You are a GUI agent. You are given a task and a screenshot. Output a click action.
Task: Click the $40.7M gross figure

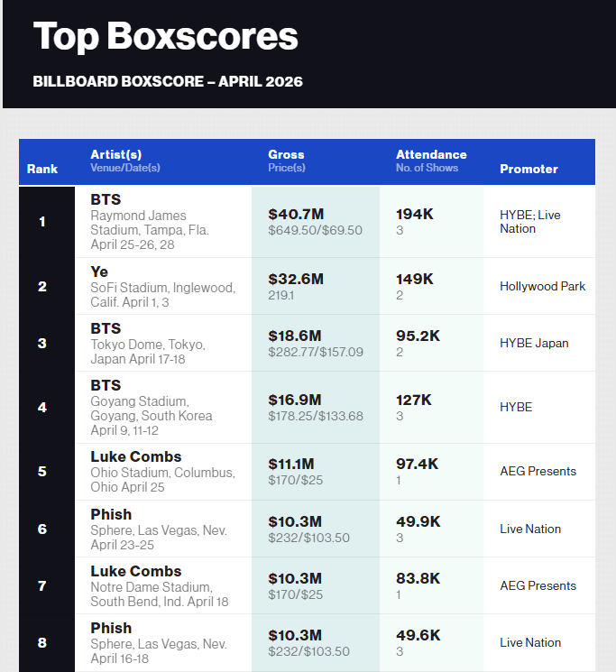(296, 214)
